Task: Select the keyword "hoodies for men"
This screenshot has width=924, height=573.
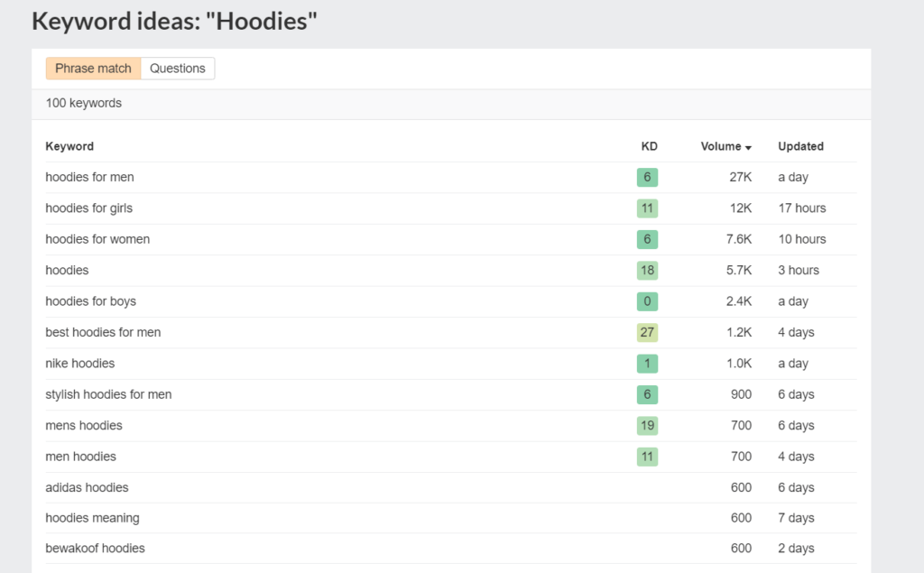Action: pos(89,177)
